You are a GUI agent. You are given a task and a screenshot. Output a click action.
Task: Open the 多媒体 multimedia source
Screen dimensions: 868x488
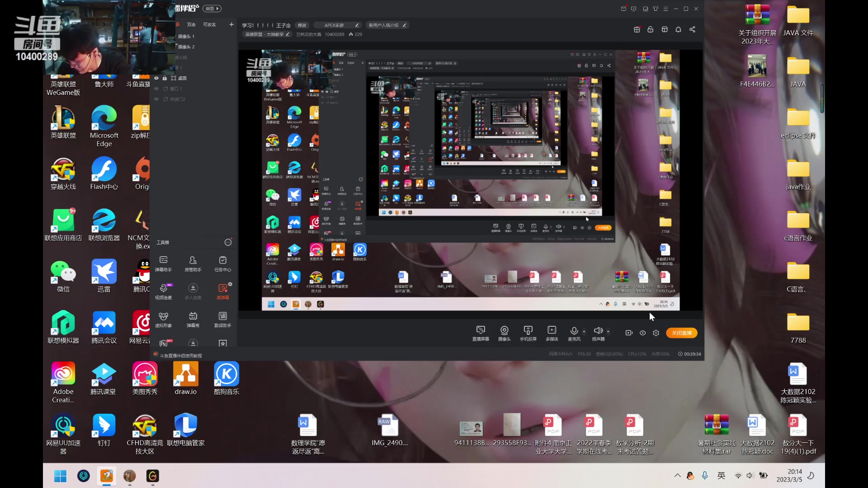552,333
